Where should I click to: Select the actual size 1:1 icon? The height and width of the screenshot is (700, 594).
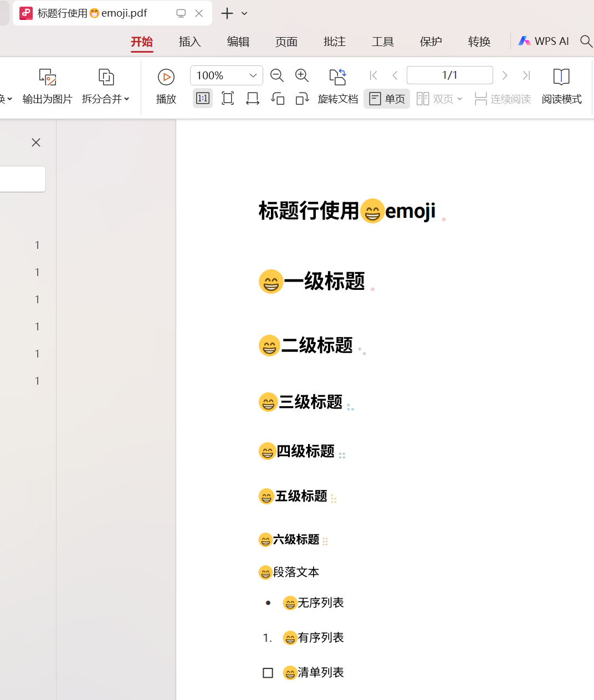pyautogui.click(x=203, y=99)
